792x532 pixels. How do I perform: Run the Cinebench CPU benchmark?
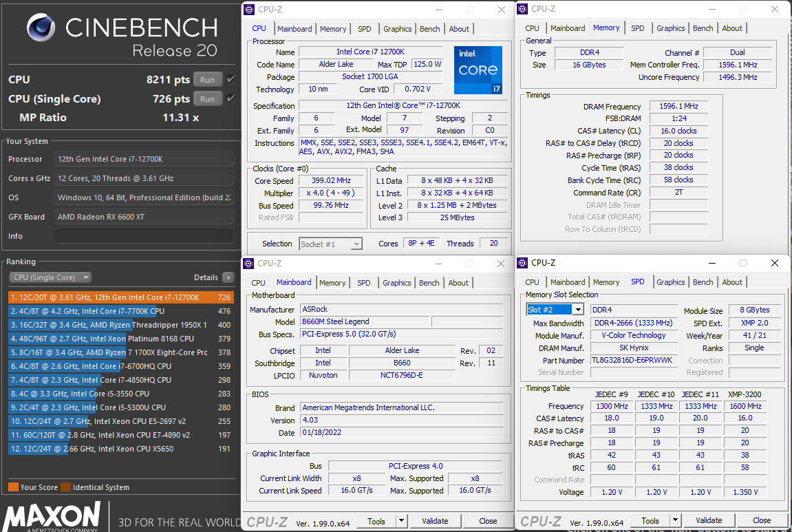(x=207, y=79)
